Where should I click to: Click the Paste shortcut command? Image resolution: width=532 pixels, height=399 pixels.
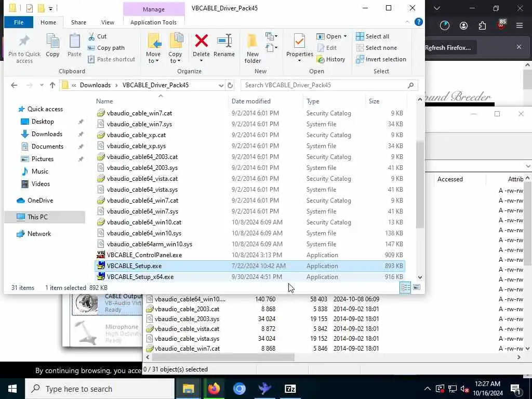tap(111, 59)
